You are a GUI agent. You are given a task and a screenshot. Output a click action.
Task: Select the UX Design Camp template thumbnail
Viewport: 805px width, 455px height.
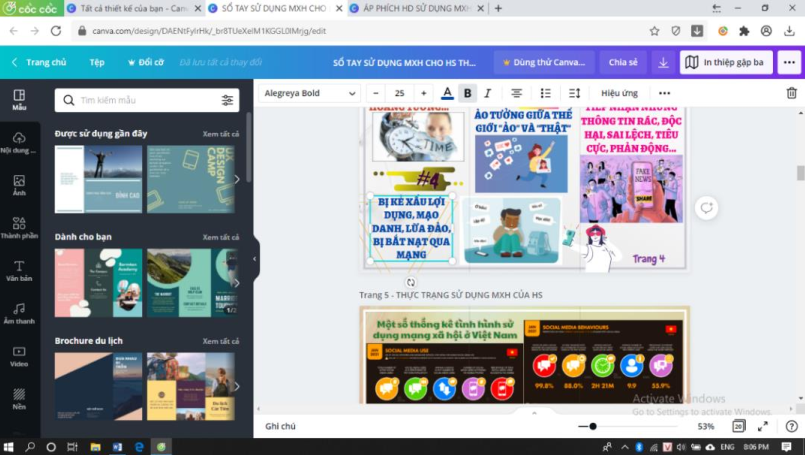(190, 179)
